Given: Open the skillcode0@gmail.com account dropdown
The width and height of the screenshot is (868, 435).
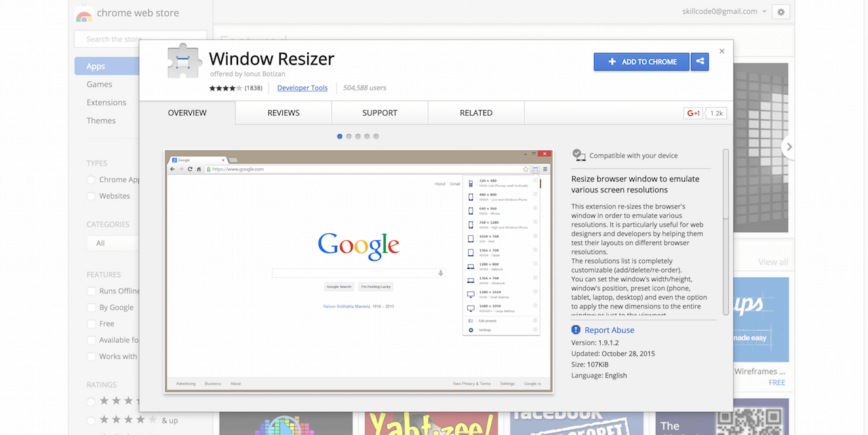Looking at the screenshot, I should (x=724, y=12).
